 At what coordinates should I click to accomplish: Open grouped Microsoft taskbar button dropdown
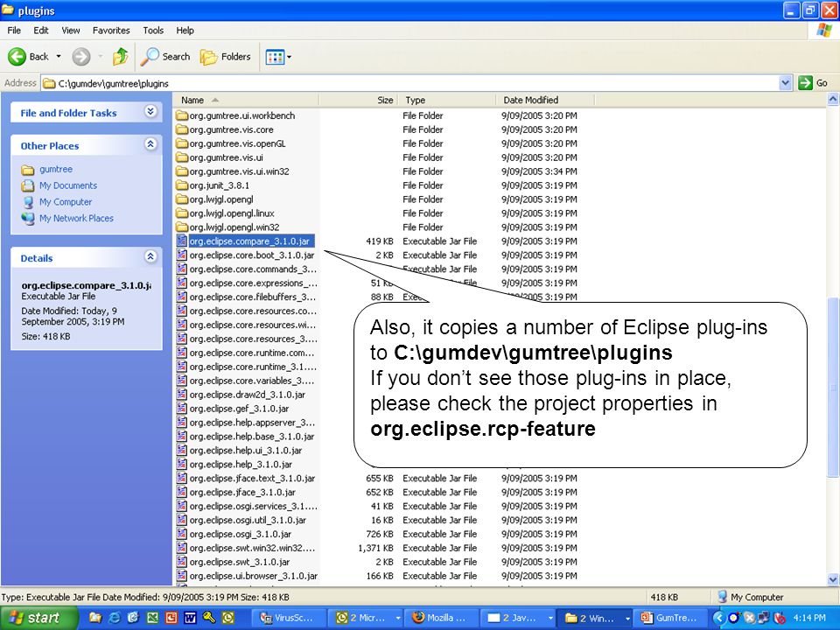(397, 618)
